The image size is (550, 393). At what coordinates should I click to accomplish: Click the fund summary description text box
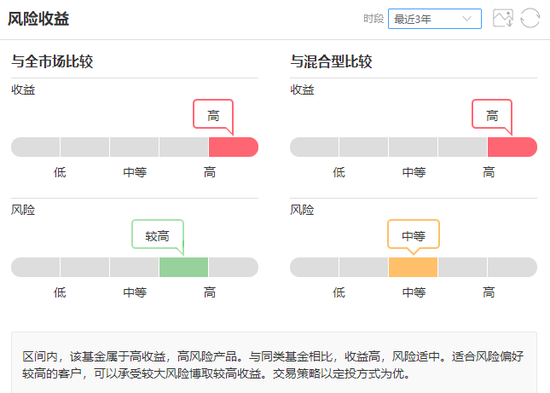coord(274,362)
